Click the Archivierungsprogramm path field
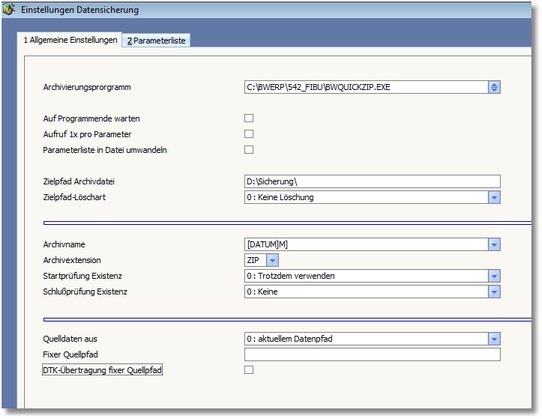Screen dimensions: 542x419 tap(366, 87)
